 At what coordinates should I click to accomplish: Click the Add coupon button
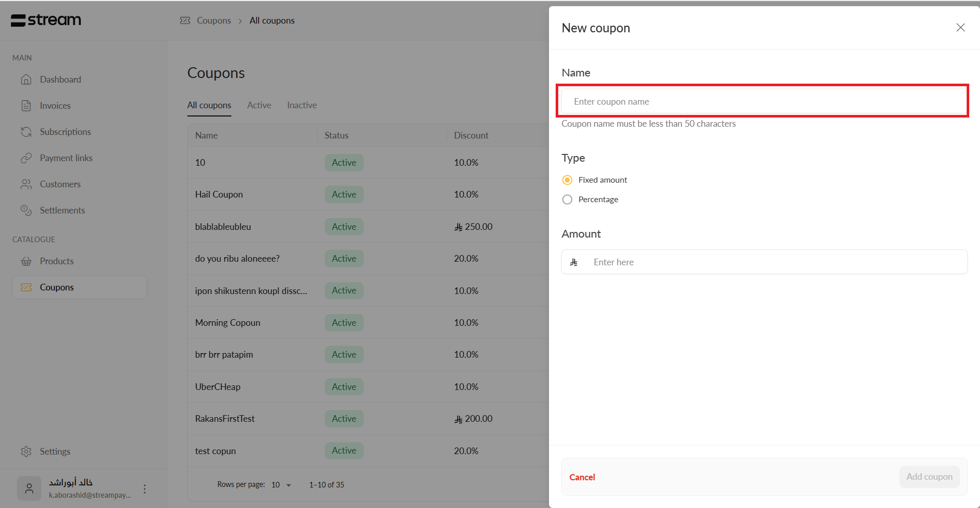click(x=929, y=477)
